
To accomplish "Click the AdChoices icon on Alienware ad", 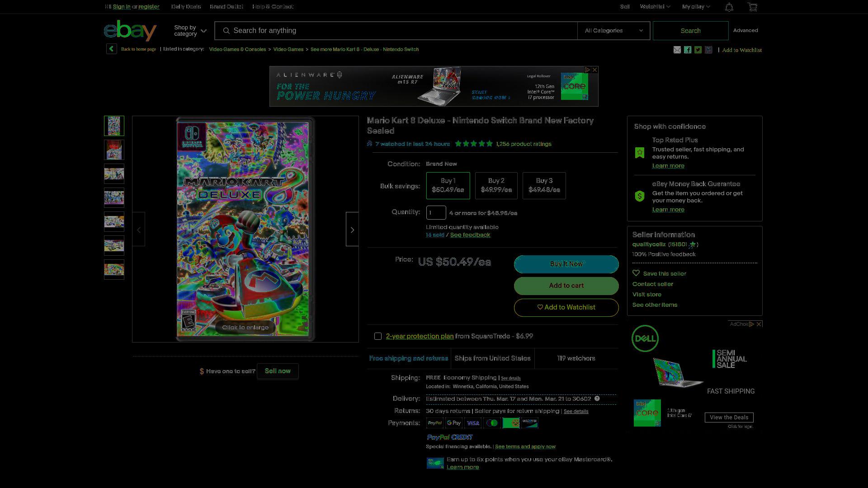I will (587, 70).
